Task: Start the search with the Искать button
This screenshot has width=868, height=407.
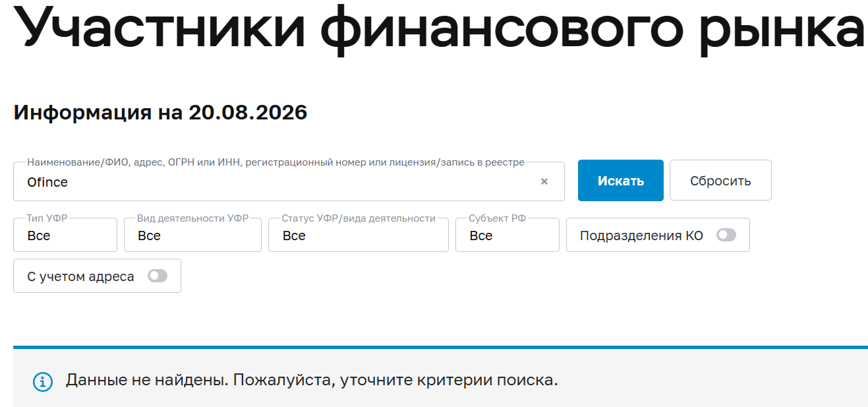Action: (621, 180)
